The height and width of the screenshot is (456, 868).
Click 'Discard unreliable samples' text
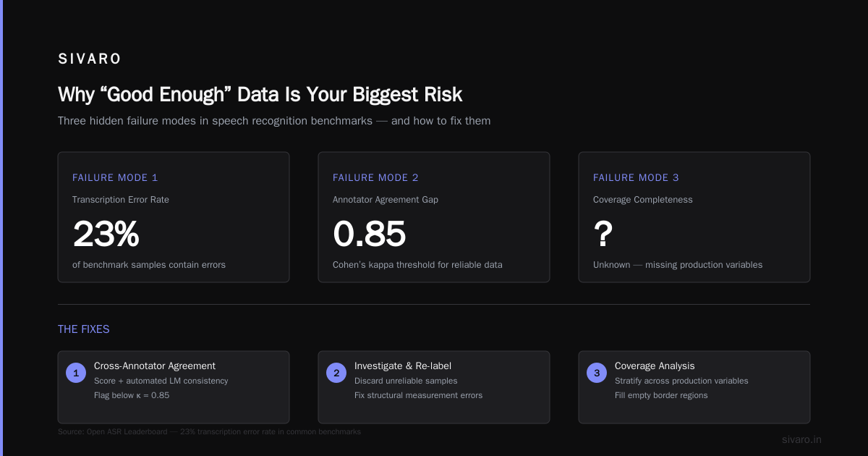click(x=406, y=381)
